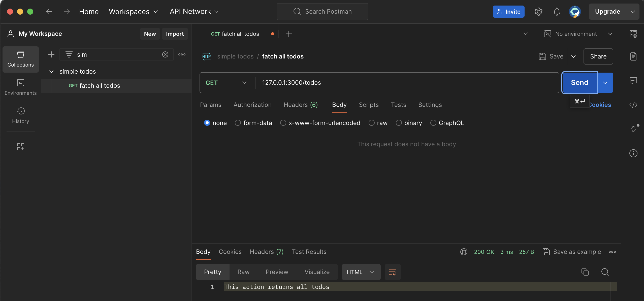Open the tab list dropdown chevron
This screenshot has height=301, width=644.
pos(526,34)
